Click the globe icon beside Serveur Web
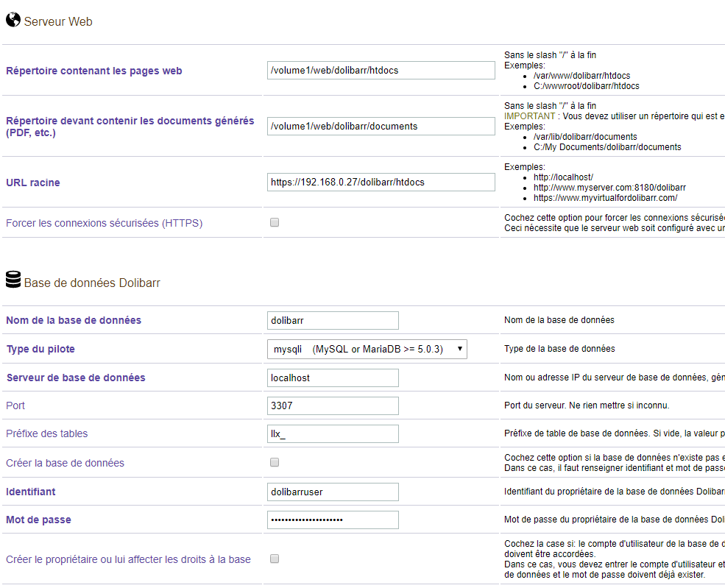 [x=13, y=20]
